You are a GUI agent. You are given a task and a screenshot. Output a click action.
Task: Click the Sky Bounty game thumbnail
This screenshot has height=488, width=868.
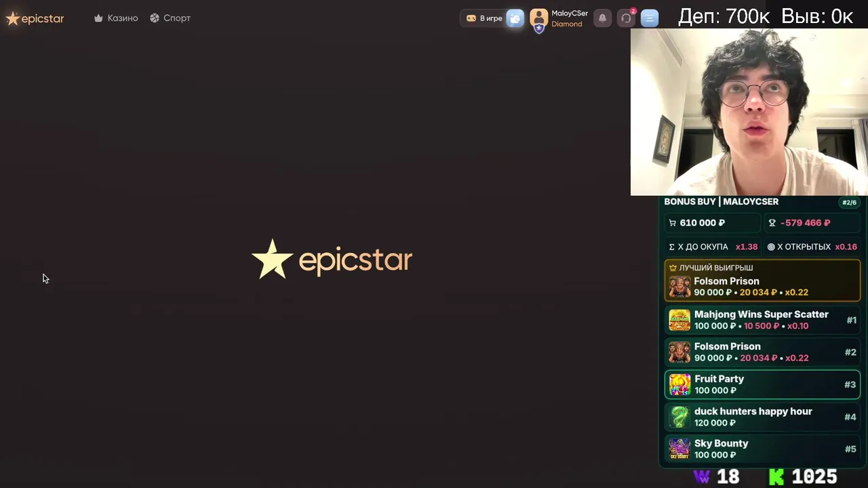[x=679, y=449]
